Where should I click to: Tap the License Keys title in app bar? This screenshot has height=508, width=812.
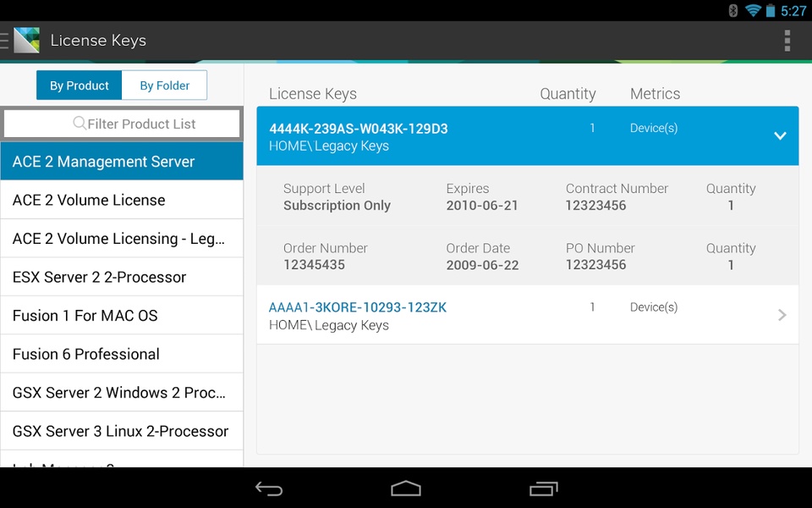[98, 41]
